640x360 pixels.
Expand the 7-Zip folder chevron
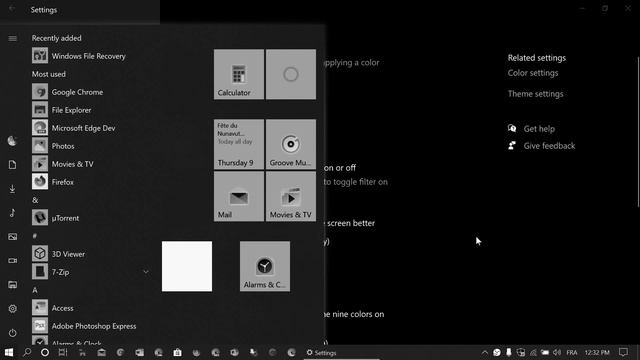tap(146, 271)
